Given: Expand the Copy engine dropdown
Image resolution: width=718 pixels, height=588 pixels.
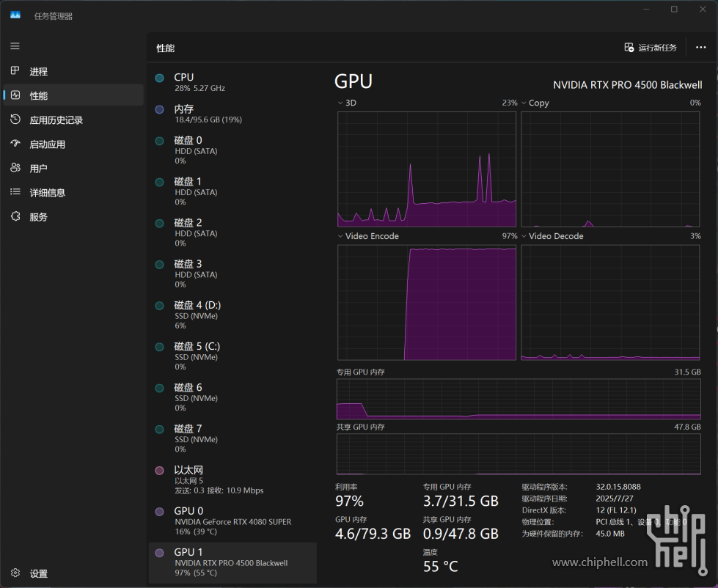Looking at the screenshot, I should click(524, 103).
